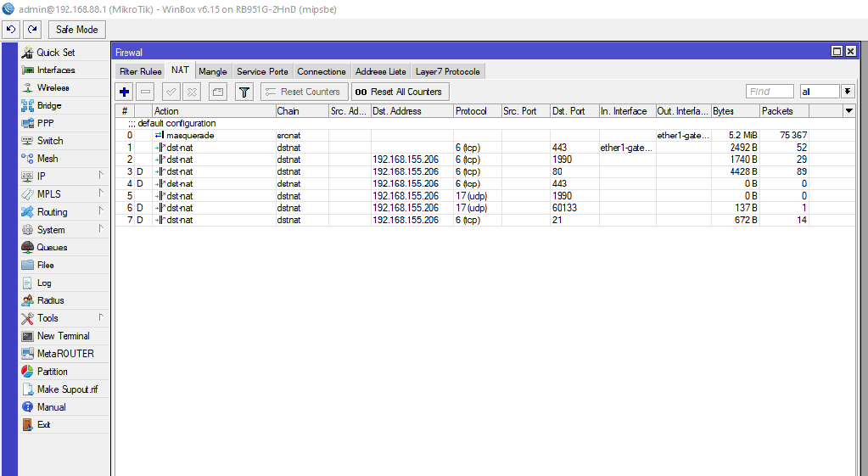868x476 pixels.
Task: Click the Reset All Counters button
Action: [400, 92]
